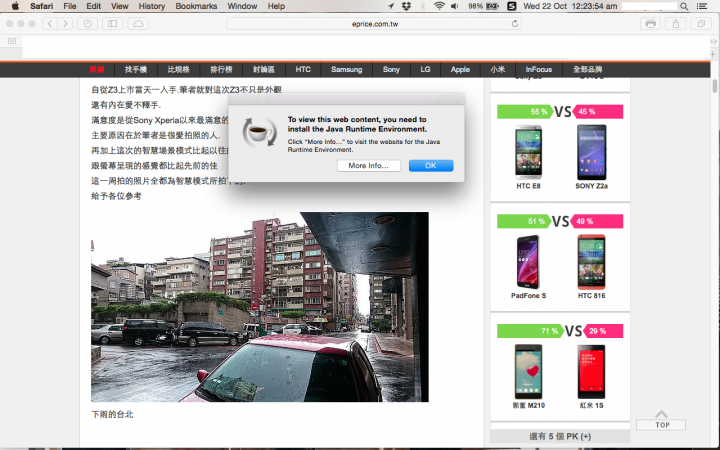The height and width of the screenshot is (450, 720).
Task: Select the HTC navigation tab
Action: pyautogui.click(x=303, y=70)
